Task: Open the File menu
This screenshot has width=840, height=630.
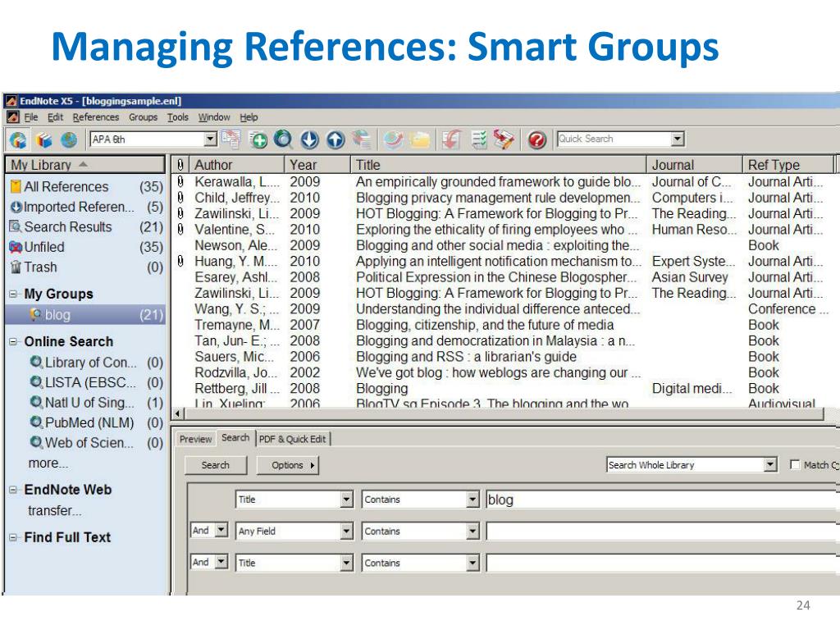Action: coord(31,117)
